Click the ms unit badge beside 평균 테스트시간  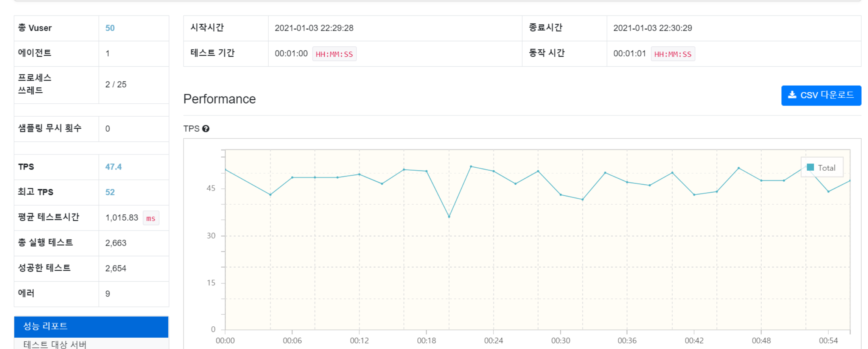point(151,218)
